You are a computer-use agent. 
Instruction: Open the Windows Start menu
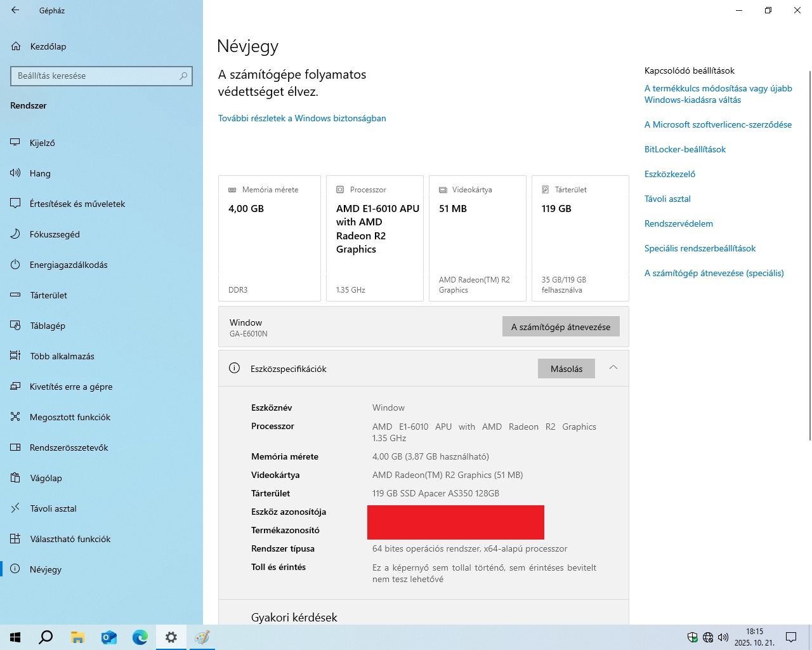point(15,637)
